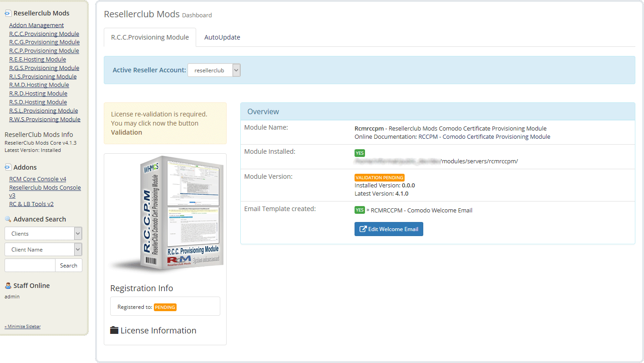644x363 pixels.
Task: Open the Clients search type dropdown
Action: [43, 233]
